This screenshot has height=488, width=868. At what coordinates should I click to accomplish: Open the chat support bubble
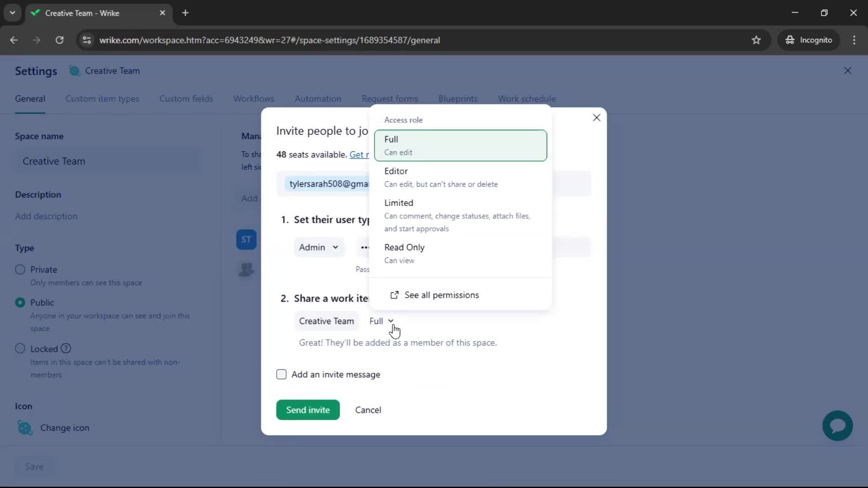837,426
